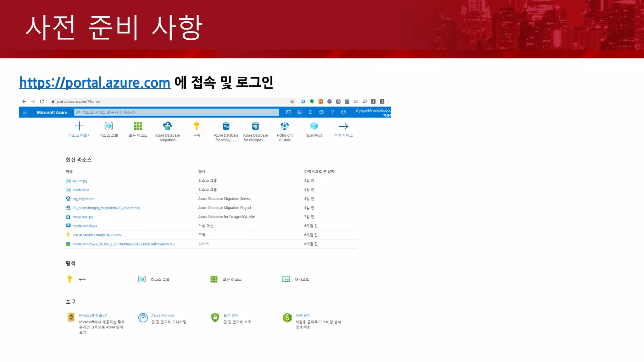Click the Microsoft Azure home label

point(52,112)
